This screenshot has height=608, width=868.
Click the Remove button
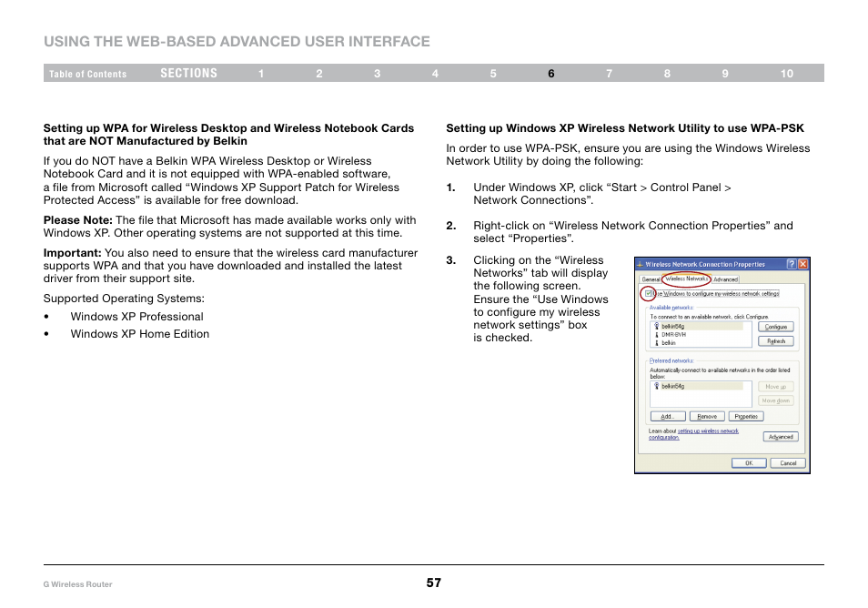point(707,417)
